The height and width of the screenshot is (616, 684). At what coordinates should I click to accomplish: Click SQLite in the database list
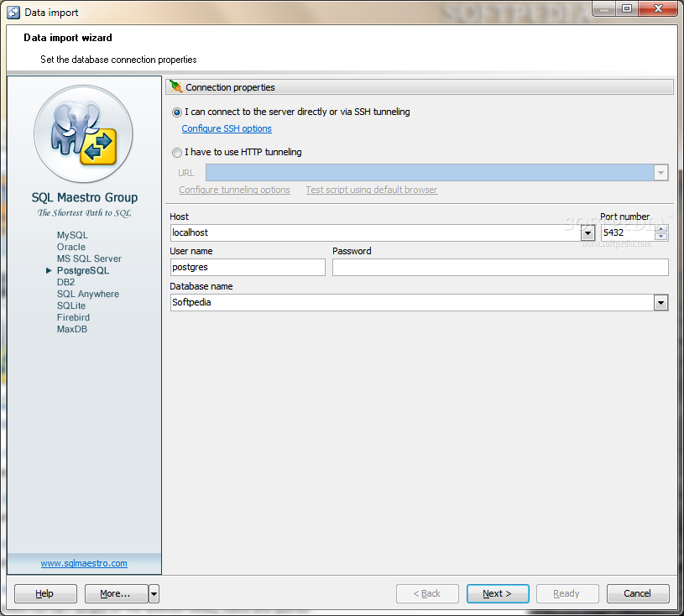point(71,305)
